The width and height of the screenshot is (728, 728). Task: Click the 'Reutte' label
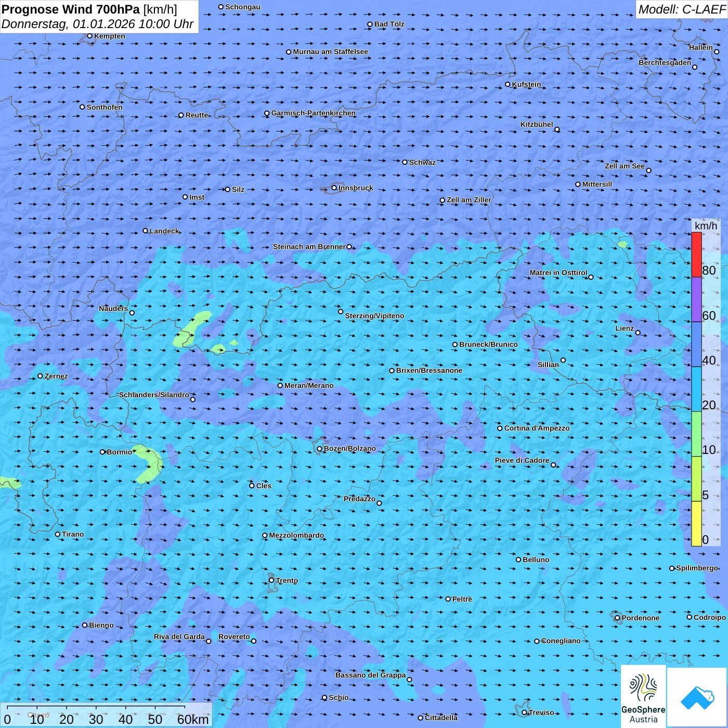click(197, 115)
